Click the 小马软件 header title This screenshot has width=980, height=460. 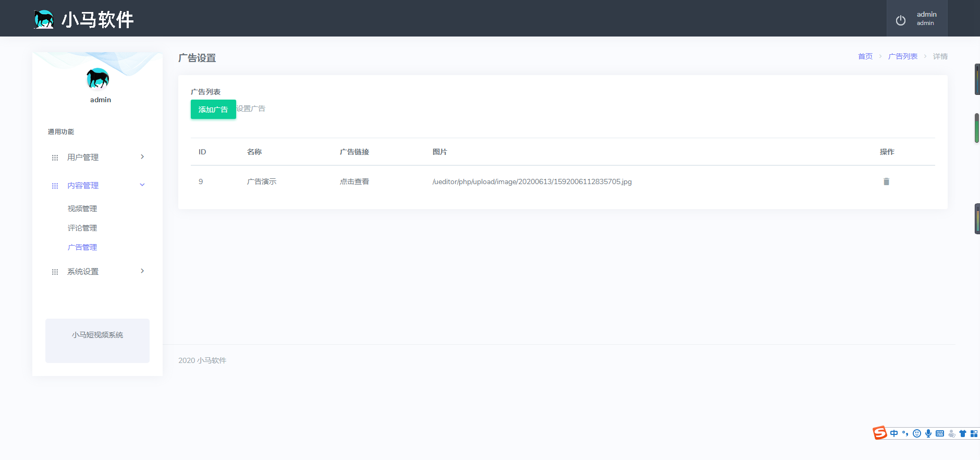97,20
